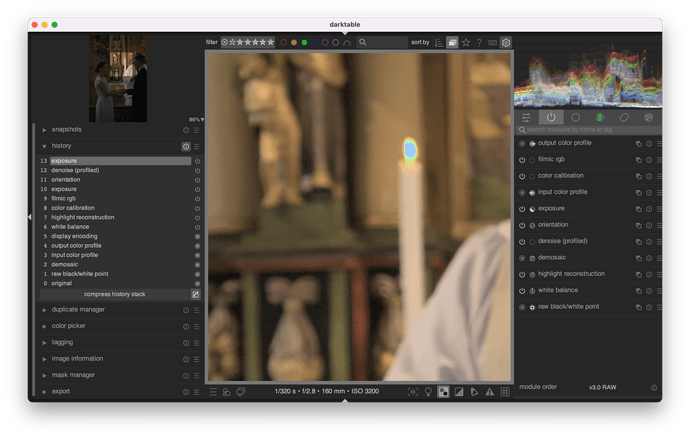This screenshot has width=690, height=439.
Task: Expand the image information panel
Action: point(44,359)
